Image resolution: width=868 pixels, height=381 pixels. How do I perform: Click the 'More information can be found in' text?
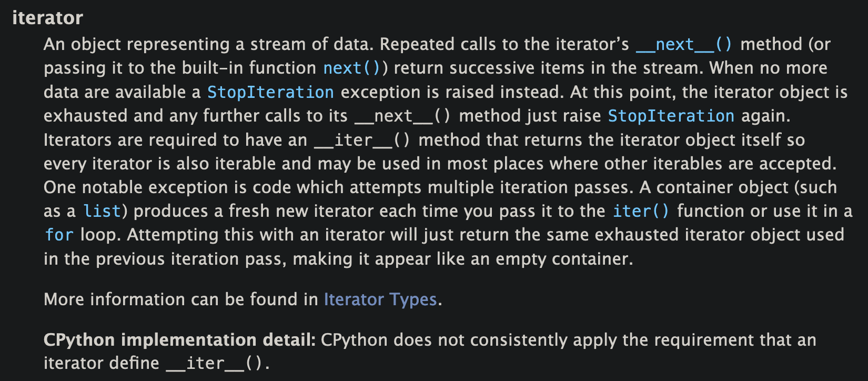tap(180, 299)
